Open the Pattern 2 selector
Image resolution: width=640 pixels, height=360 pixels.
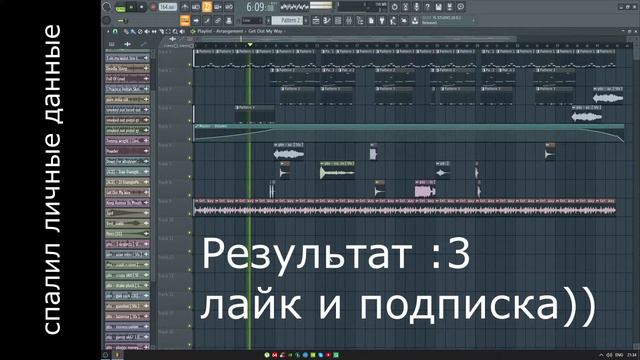[288, 20]
